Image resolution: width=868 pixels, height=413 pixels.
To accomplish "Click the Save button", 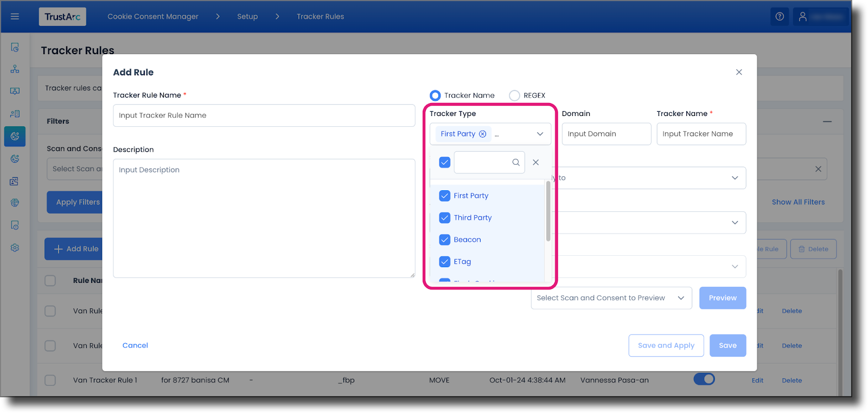I will click(x=727, y=345).
